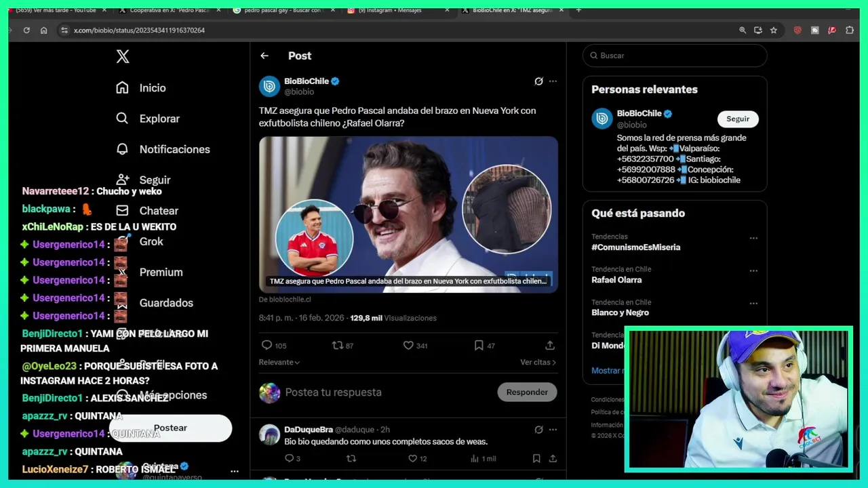The height and width of the screenshot is (488, 868).
Task: Share the BioBioChile post
Action: (550, 346)
